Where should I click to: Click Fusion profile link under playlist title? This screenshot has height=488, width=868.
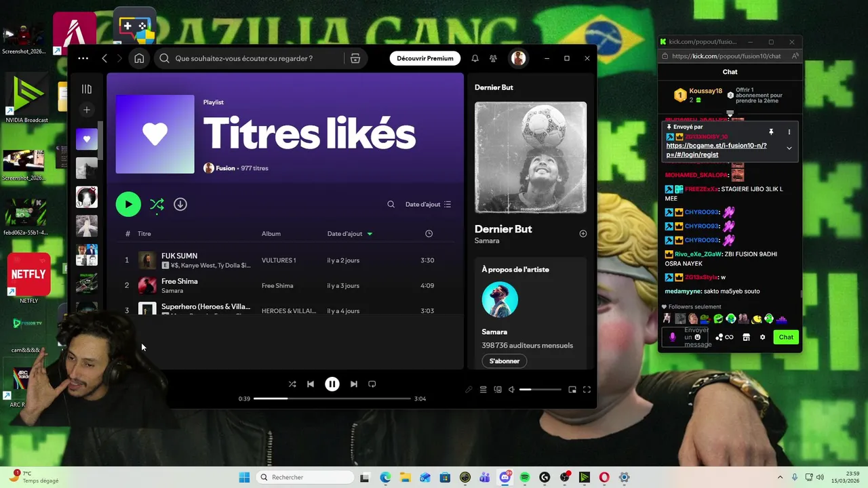[x=225, y=168]
